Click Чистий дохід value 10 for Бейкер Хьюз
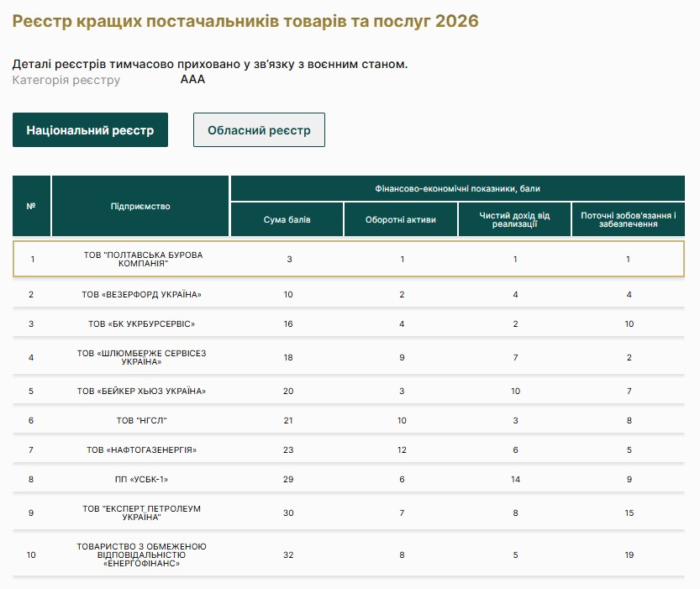The image size is (700, 589). pyautogui.click(x=516, y=392)
